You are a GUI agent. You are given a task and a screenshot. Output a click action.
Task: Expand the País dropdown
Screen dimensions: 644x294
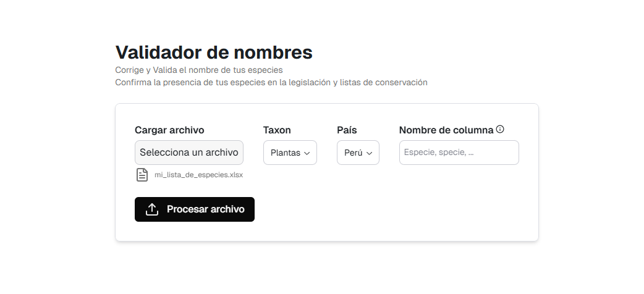[x=358, y=153]
